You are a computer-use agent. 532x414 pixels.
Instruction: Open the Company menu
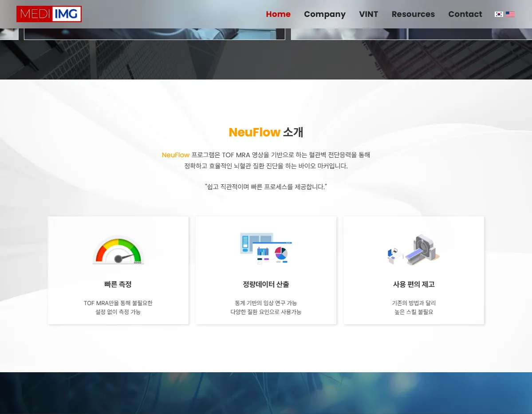(325, 14)
